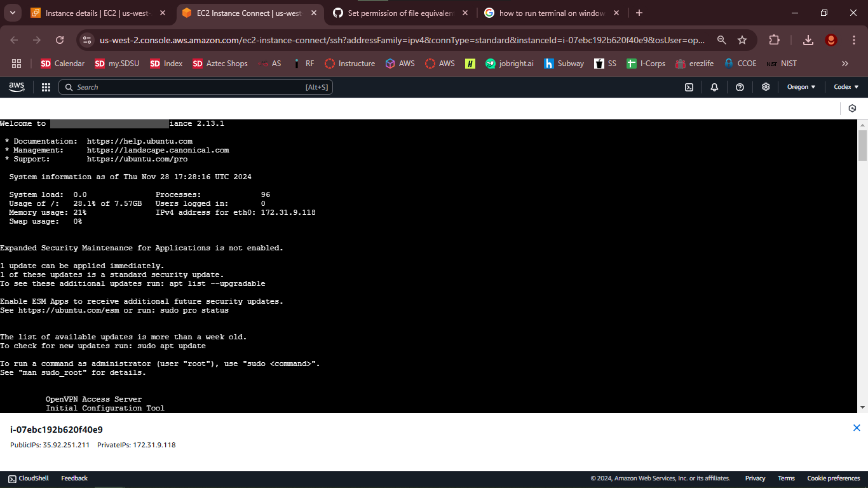
Task: Open AWS account settings gear
Action: [x=765, y=86]
